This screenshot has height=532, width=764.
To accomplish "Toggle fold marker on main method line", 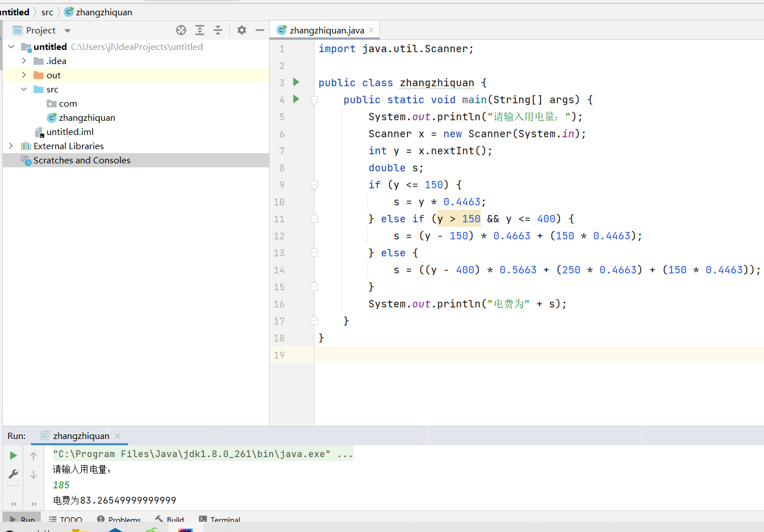I will click(x=314, y=100).
